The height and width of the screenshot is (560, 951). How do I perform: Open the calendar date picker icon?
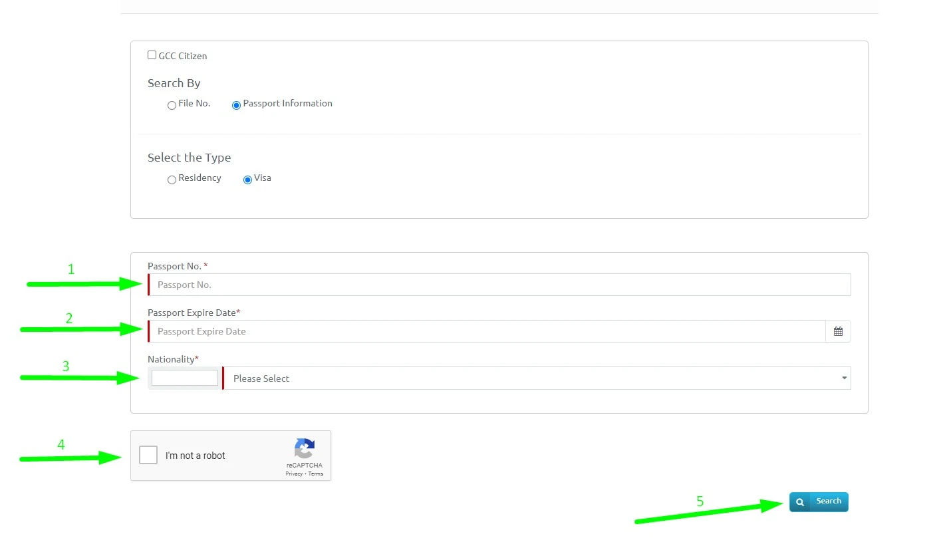pos(838,331)
